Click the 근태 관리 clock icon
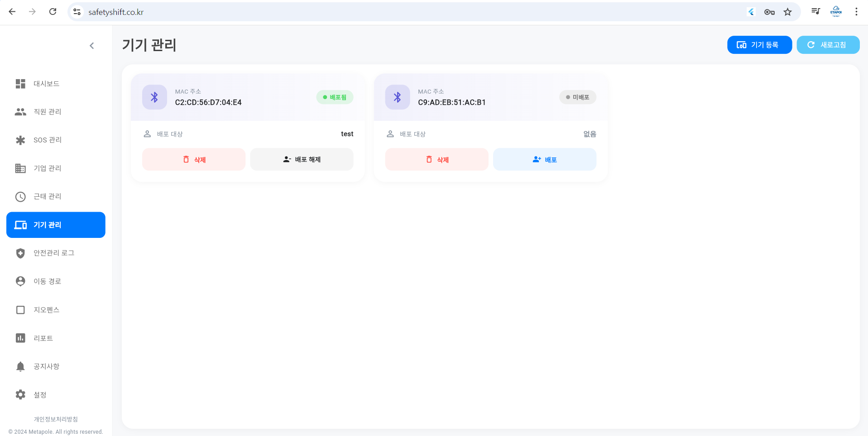Screen dimensions: 868x436 [20, 197]
